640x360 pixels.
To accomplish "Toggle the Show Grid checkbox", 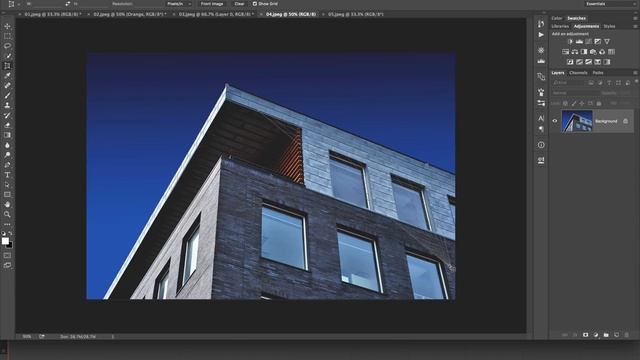I will pos(255,4).
